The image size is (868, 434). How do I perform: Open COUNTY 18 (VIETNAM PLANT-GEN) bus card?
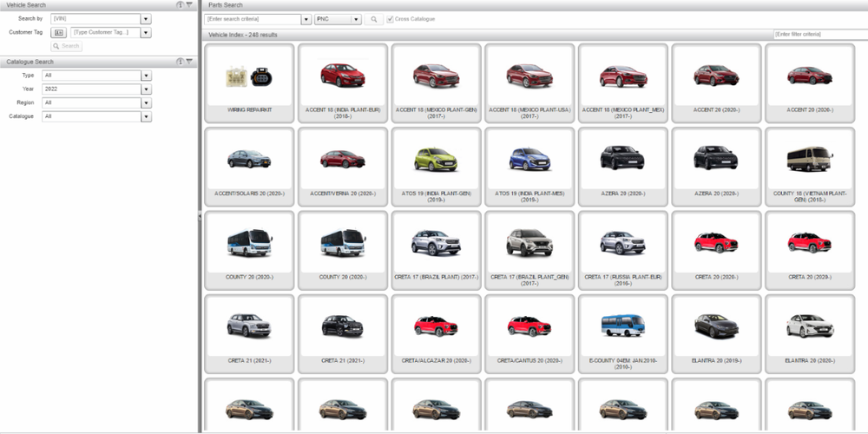coord(810,167)
